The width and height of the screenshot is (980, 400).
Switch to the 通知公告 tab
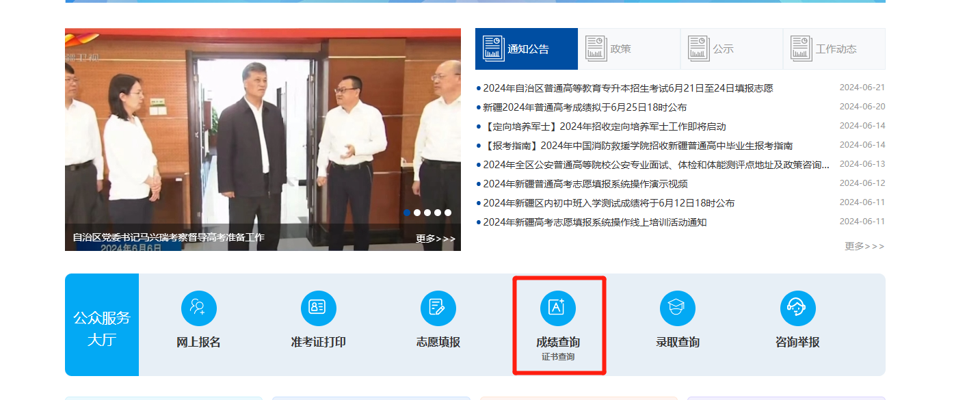click(527, 49)
